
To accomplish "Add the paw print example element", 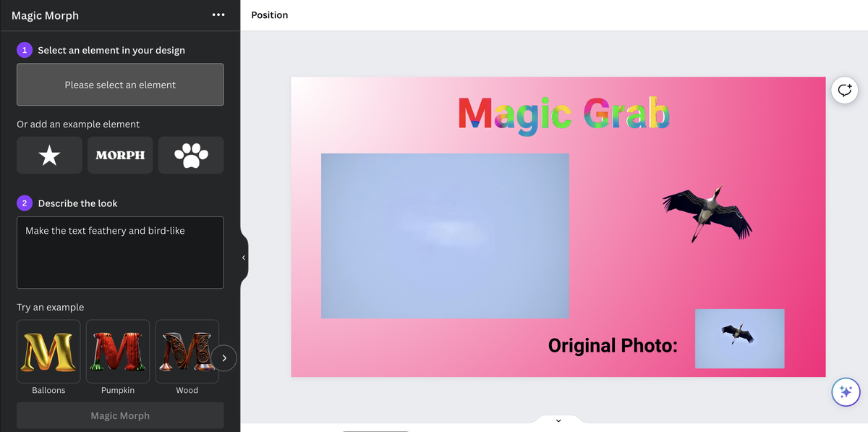I will point(190,155).
